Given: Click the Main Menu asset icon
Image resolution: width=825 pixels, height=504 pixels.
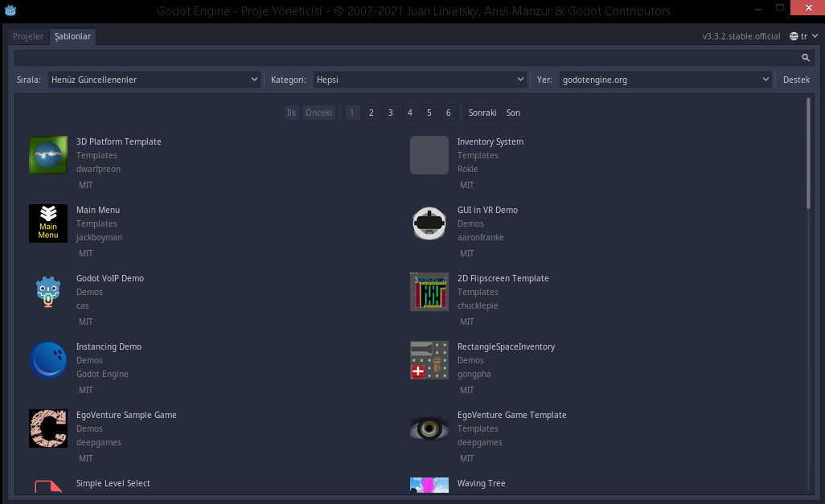Looking at the screenshot, I should click(48, 223).
